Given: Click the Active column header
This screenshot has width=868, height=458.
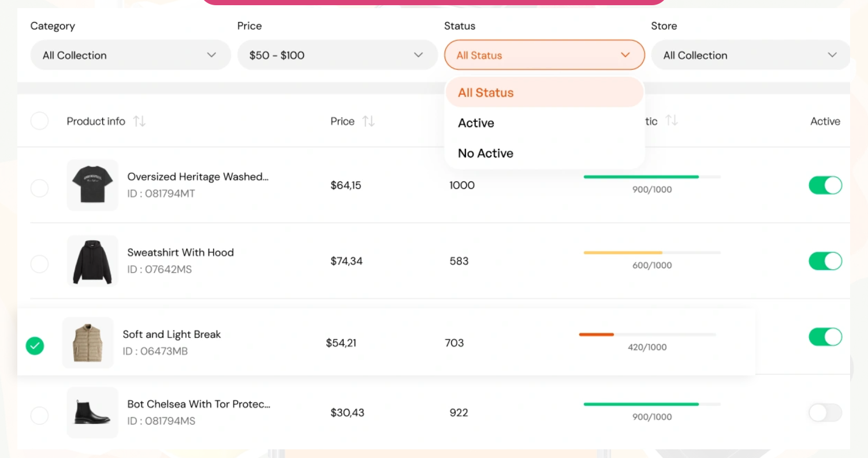Looking at the screenshot, I should pyautogui.click(x=825, y=121).
